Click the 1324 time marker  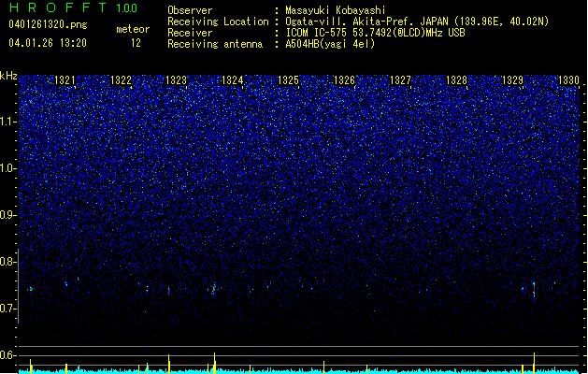coord(233,79)
